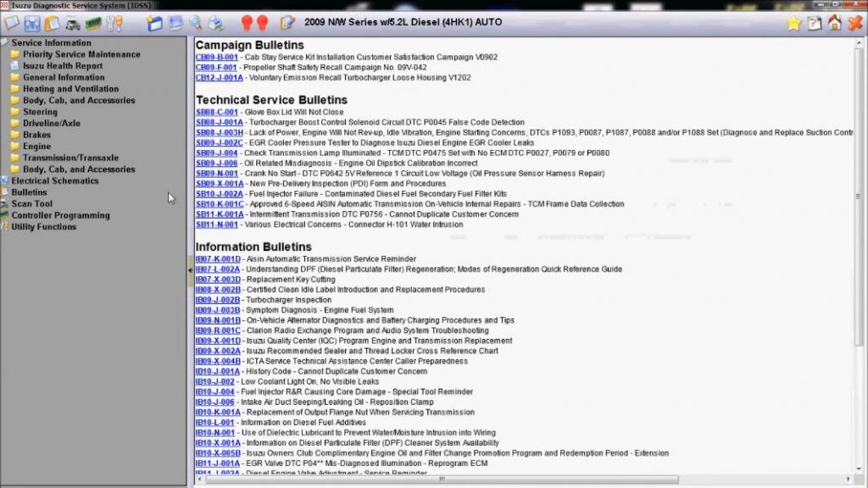
Task: Click the first red light bulb icon
Action: pyautogui.click(x=247, y=23)
